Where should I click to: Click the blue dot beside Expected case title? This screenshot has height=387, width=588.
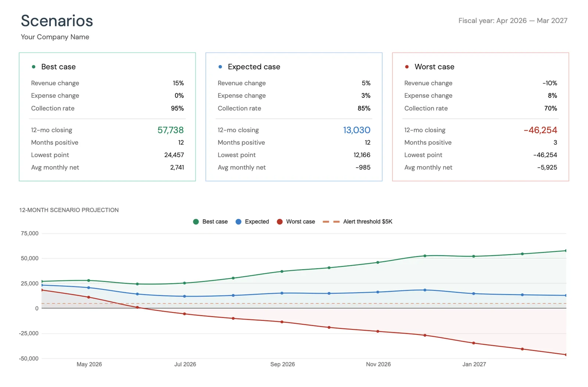coord(220,67)
